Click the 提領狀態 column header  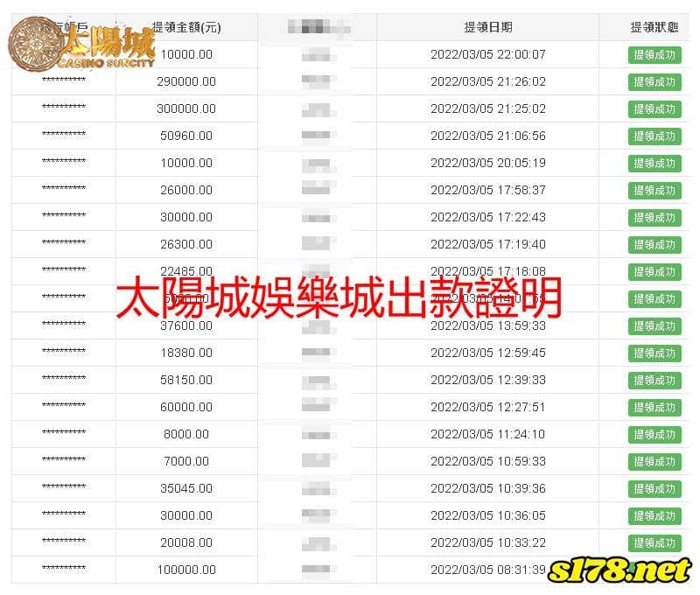point(654,27)
